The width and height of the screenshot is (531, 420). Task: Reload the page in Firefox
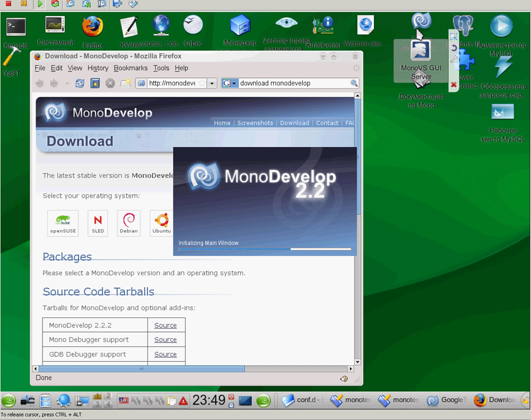pos(80,83)
